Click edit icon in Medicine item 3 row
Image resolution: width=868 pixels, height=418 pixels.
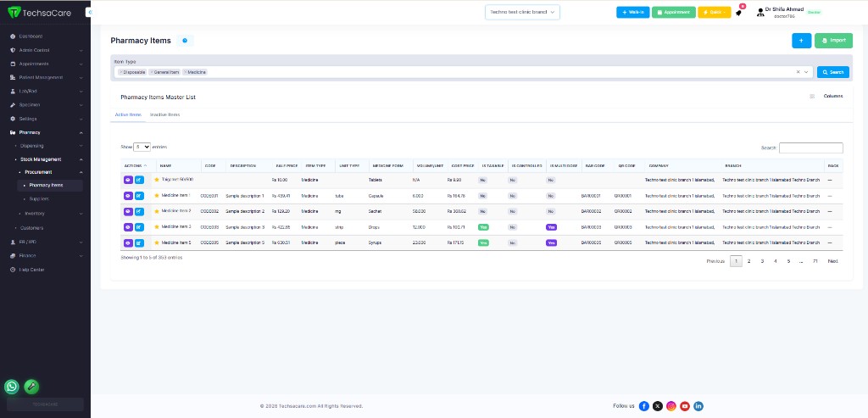[139, 227]
